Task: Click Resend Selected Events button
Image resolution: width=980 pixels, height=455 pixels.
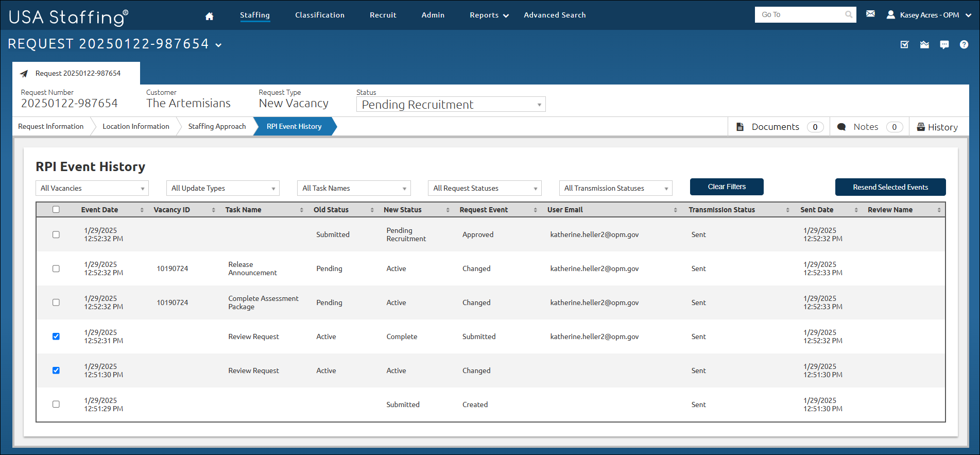Action: [890, 187]
